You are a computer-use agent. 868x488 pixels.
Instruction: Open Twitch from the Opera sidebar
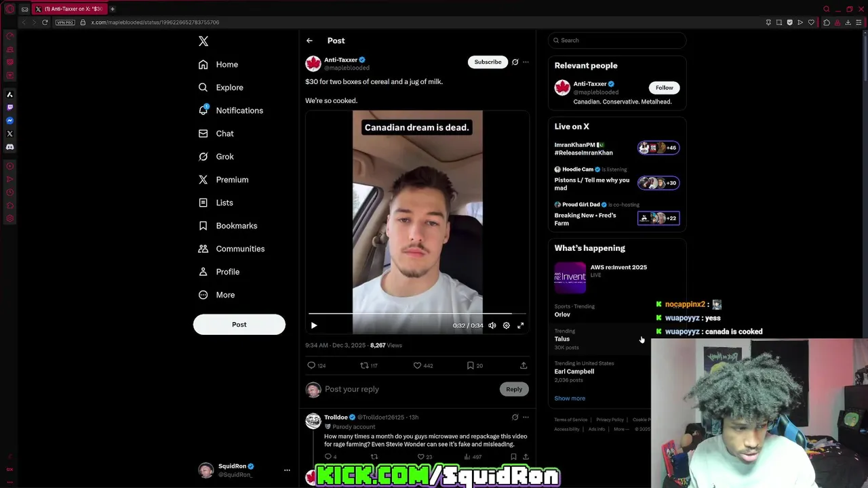click(x=9, y=107)
